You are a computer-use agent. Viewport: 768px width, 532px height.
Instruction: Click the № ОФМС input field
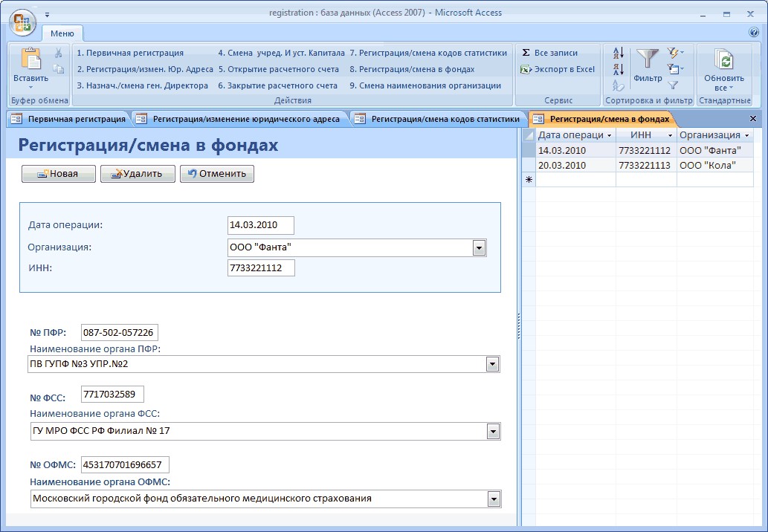[125, 465]
